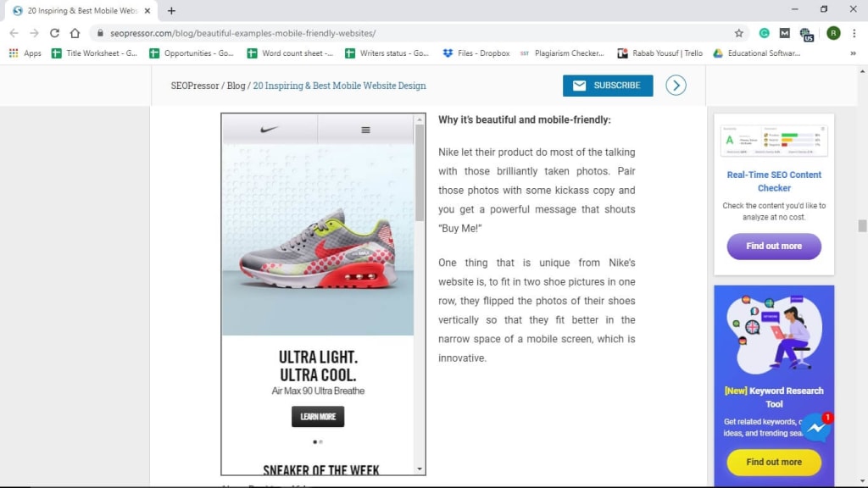Open the Title Worksheet bookmark
The height and width of the screenshot is (488, 868).
(94, 53)
